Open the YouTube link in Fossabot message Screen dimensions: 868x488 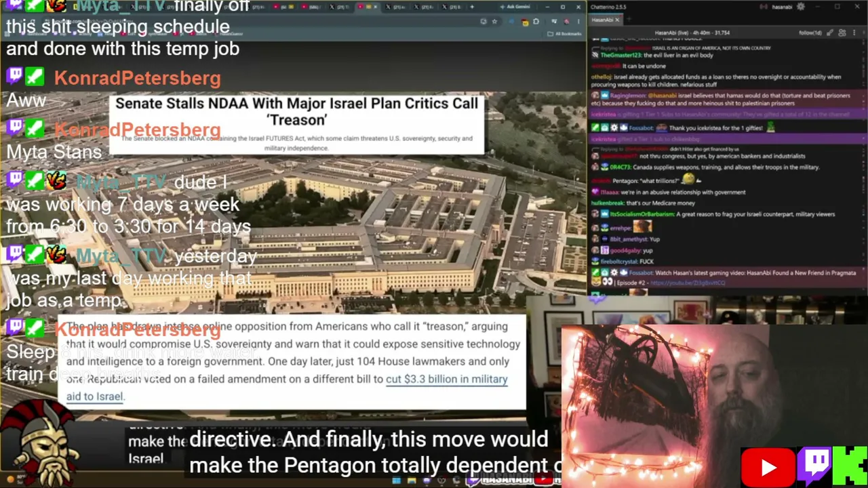(x=687, y=283)
